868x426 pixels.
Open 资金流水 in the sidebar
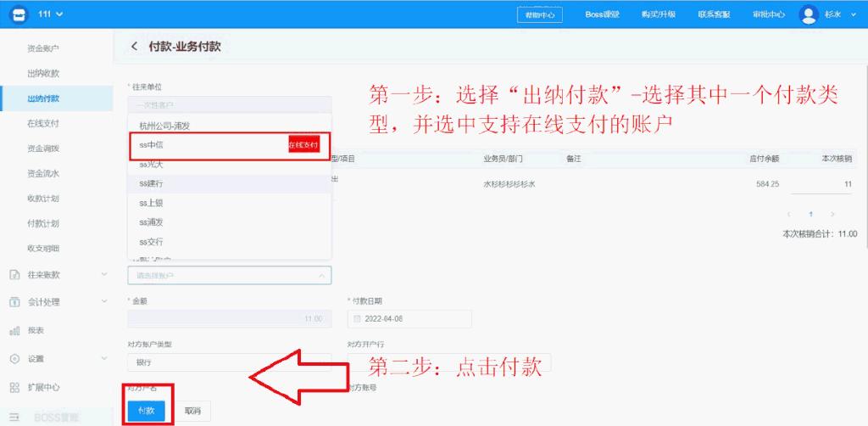[x=43, y=173]
